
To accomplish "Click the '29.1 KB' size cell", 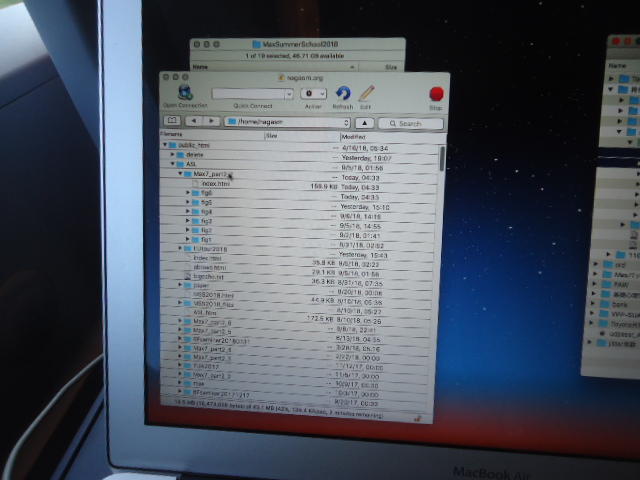I will coord(323,272).
